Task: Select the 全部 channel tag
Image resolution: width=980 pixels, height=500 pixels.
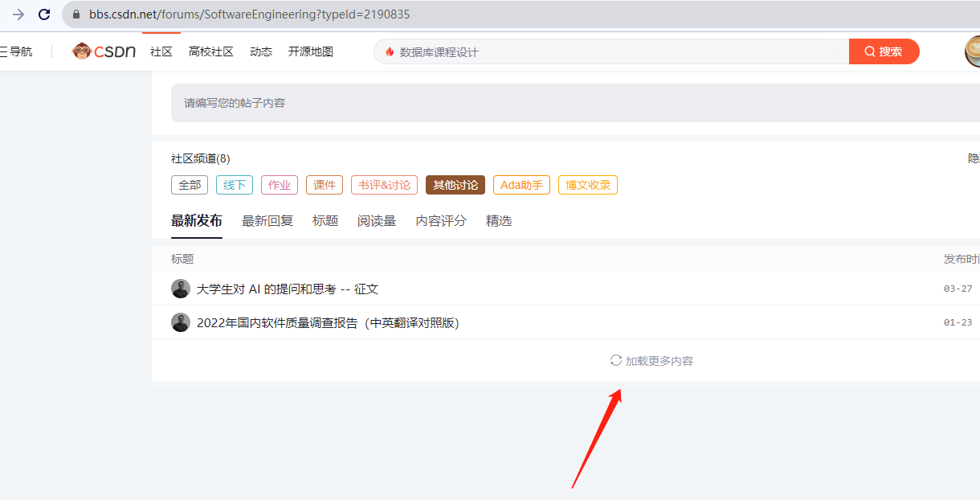Action: (190, 185)
